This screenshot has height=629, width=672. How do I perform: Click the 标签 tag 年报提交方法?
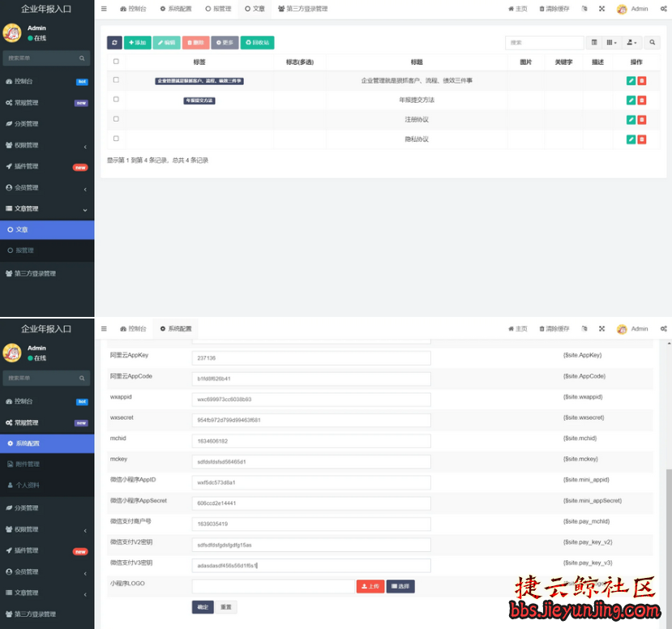click(199, 101)
